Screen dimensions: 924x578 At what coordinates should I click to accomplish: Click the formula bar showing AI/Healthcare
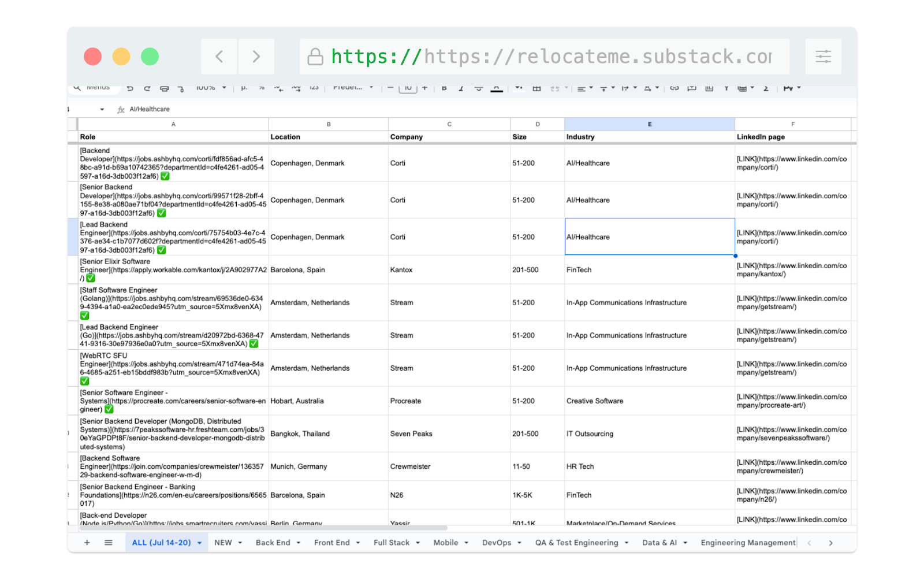tap(485, 109)
